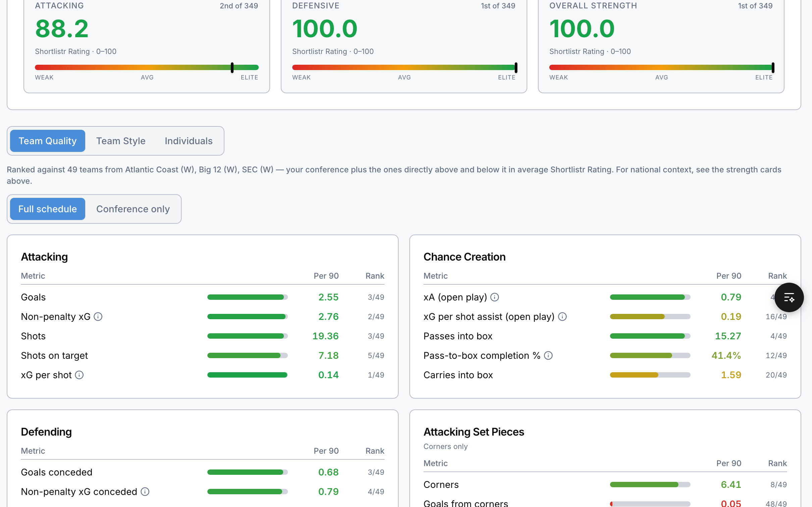Click the Carries into box progress bar
The image size is (812, 507).
(650, 375)
